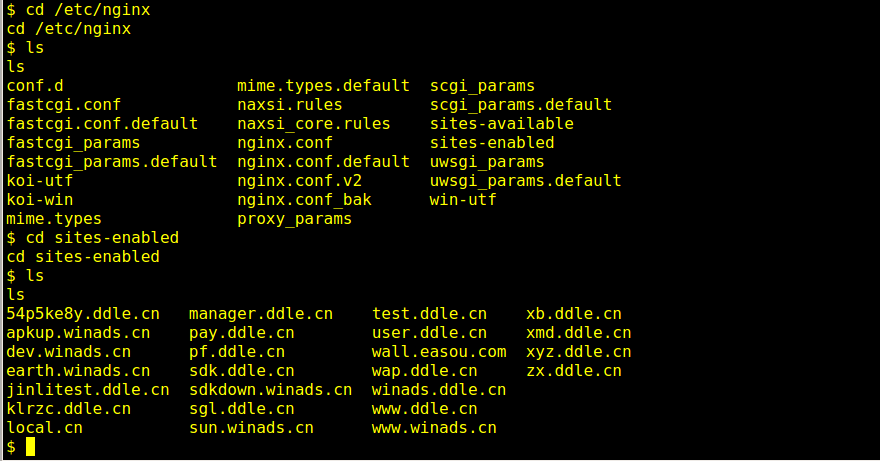Click the mime.types.default file
The image size is (880, 461).
(x=323, y=85)
